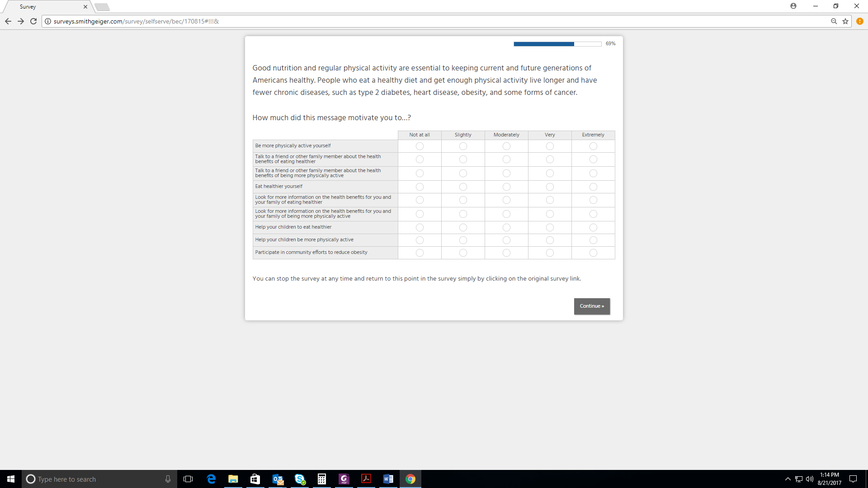Open Skype from the taskbar
This screenshot has width=868, height=488.
pos(300,479)
